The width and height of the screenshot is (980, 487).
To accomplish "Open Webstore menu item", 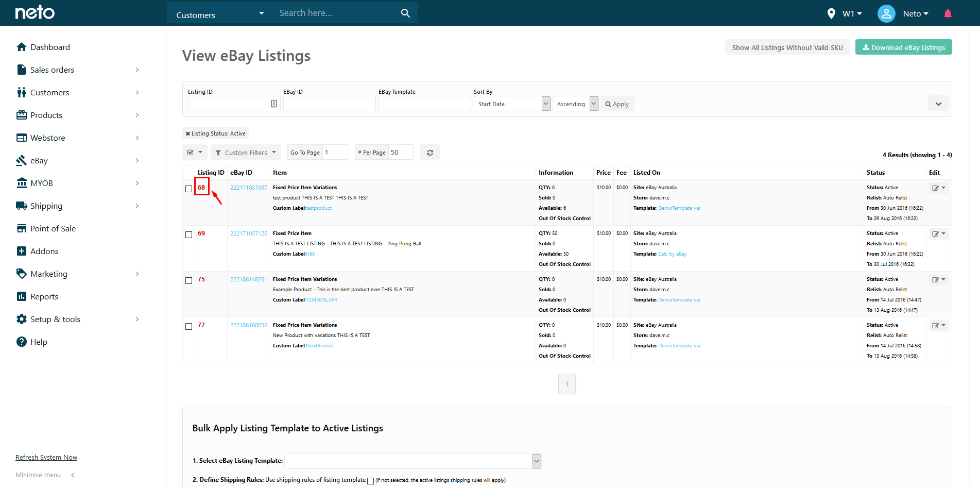I will [x=47, y=138].
